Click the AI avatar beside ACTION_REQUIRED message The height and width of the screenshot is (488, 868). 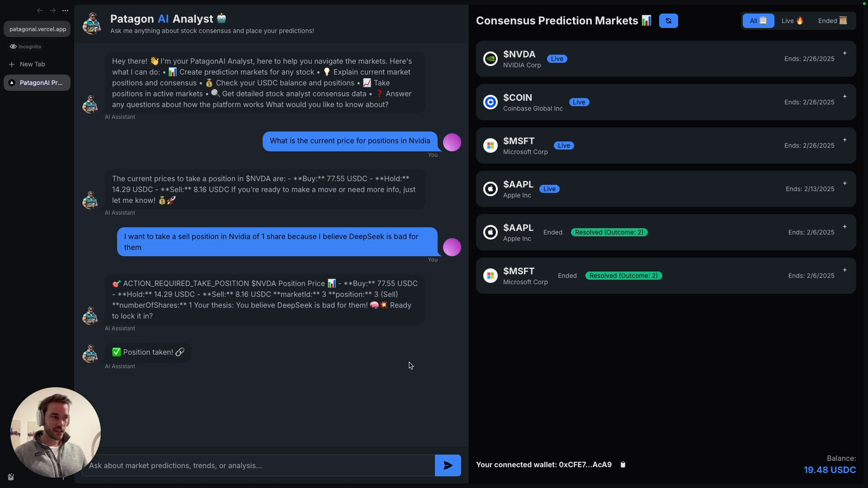coord(90,315)
